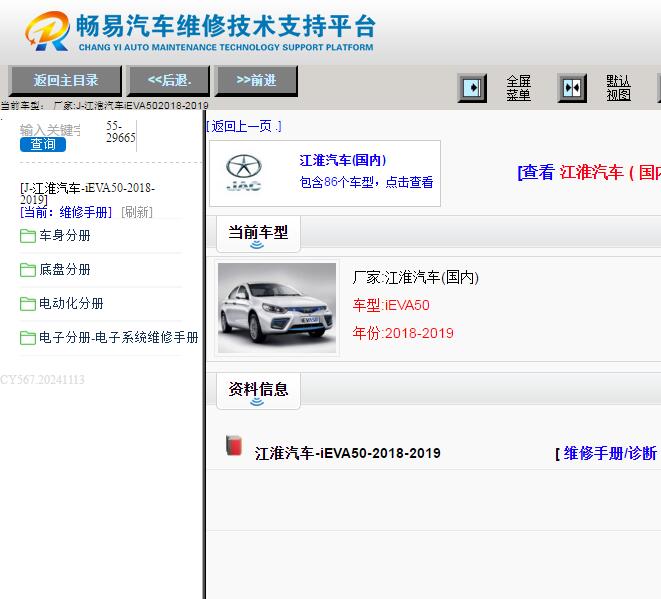The image size is (661, 599).
Task: Open the red 查看 江淮汽车 link
Action: (x=589, y=172)
